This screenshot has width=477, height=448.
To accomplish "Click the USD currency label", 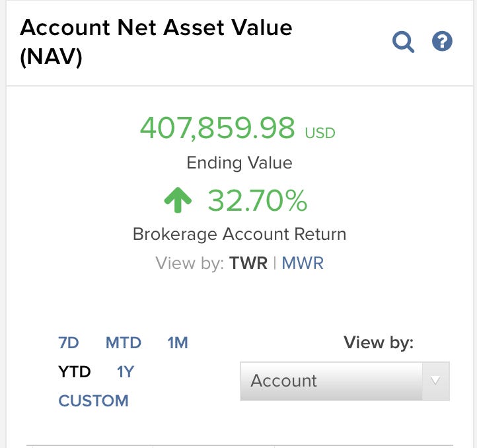I will pos(320,133).
